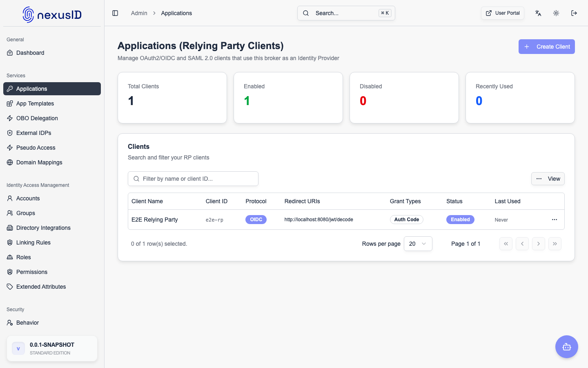The width and height of the screenshot is (588, 368).
Task: Open the View columns dropdown
Action: coord(548,179)
